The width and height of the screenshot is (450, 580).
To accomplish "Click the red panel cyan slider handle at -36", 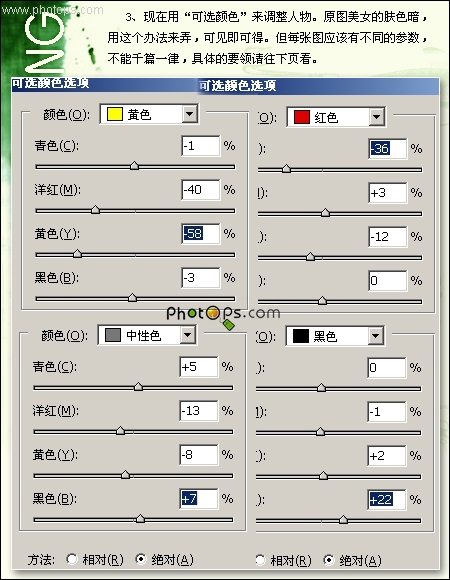I will (x=286, y=169).
